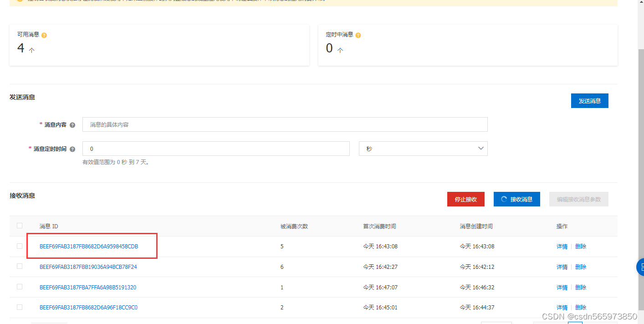This screenshot has width=644, height=324.
Task: Open message BEEF69FAB3187FB8682D6A96F18CC9C0
Action: [x=88, y=308]
